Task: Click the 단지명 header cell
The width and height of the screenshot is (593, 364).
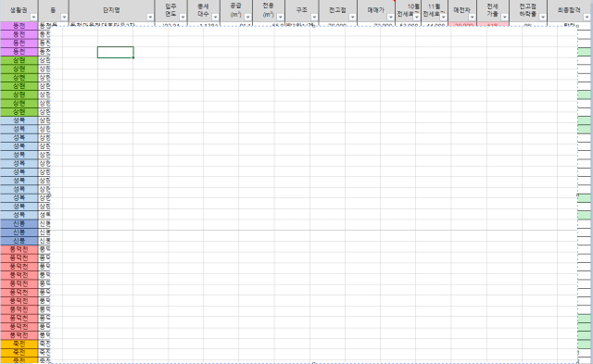Action: coord(111,10)
